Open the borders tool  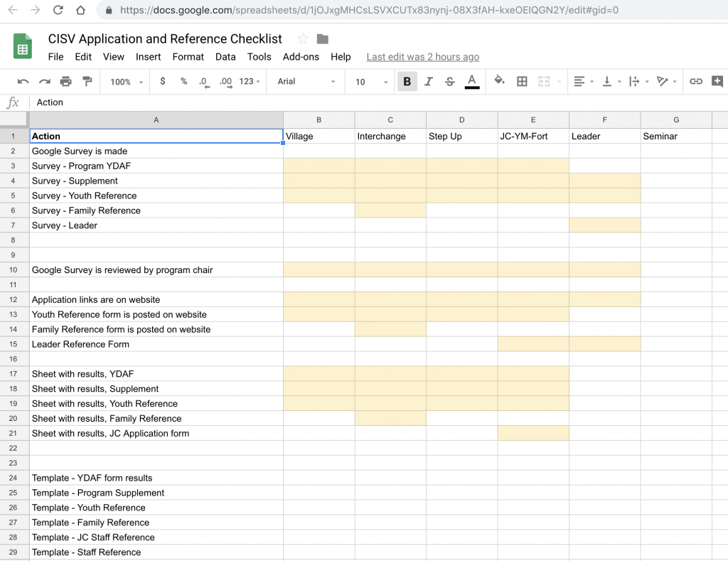[522, 81]
